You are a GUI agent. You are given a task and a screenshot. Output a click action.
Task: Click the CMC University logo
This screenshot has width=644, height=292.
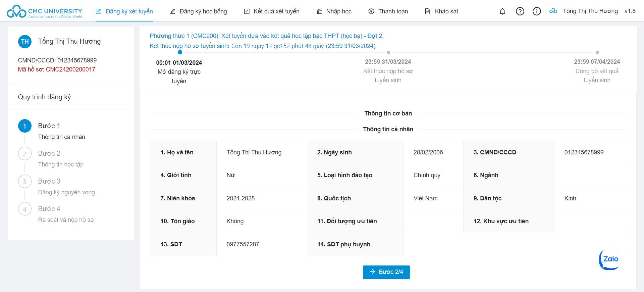coord(44,11)
